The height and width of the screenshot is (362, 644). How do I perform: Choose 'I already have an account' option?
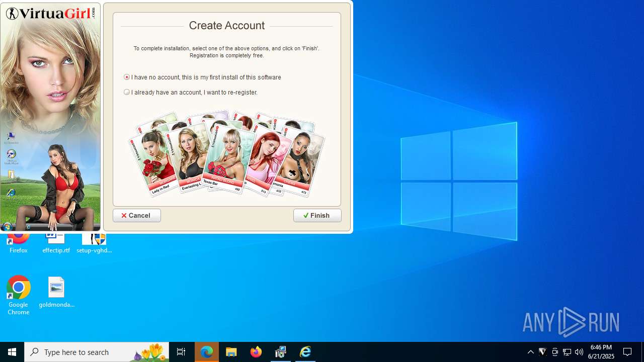127,92
